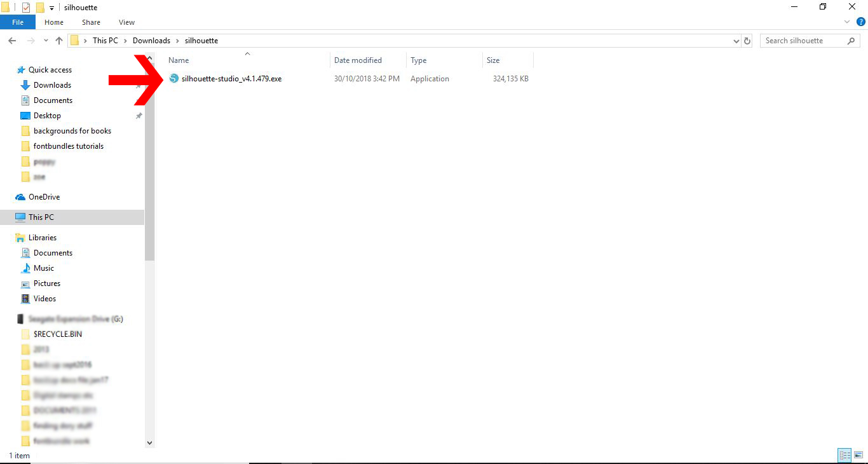Image resolution: width=868 pixels, height=464 pixels.
Task: Open the File menu tab
Action: point(18,22)
